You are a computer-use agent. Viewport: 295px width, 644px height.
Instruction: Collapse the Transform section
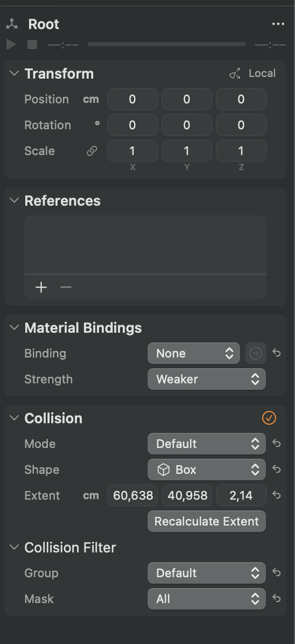tap(15, 74)
